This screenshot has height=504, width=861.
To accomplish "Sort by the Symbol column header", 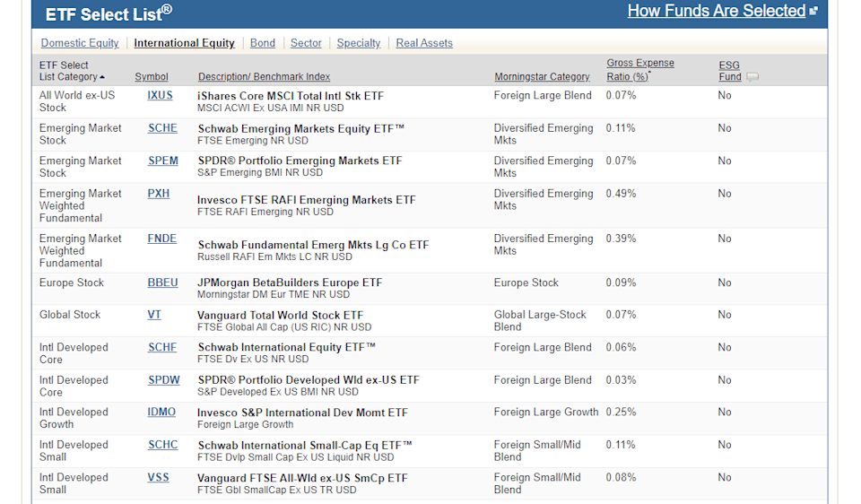I will [152, 77].
